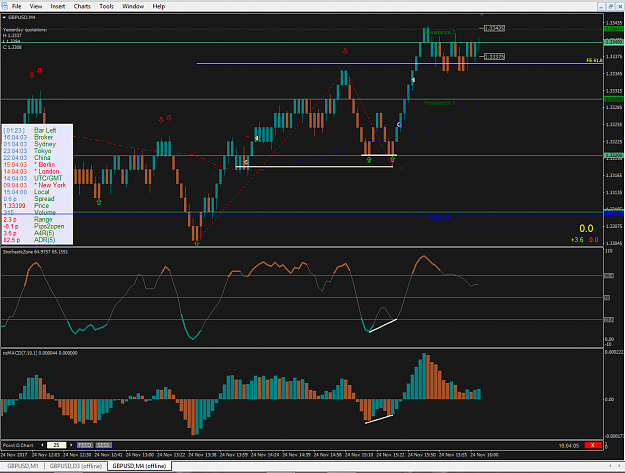
Task: Click the 'Point O Chart' label
Action: click(x=18, y=445)
